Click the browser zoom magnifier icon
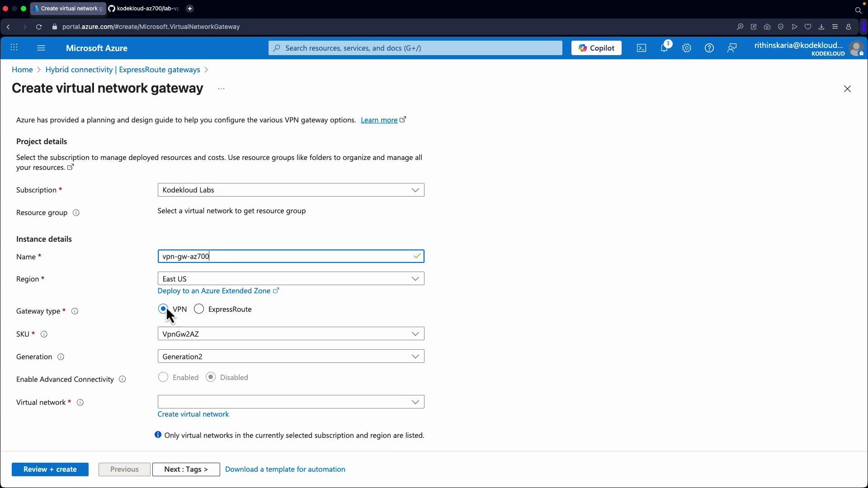This screenshot has height=488, width=868. coord(740,27)
